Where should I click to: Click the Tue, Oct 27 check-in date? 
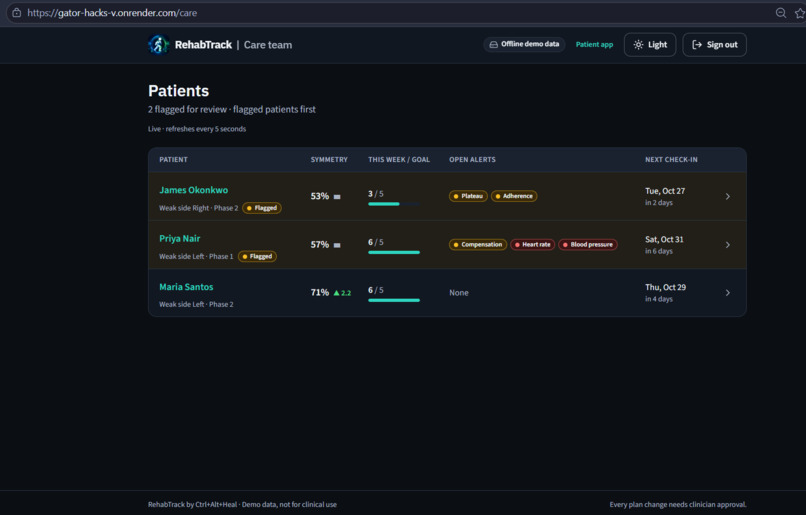[x=665, y=191]
